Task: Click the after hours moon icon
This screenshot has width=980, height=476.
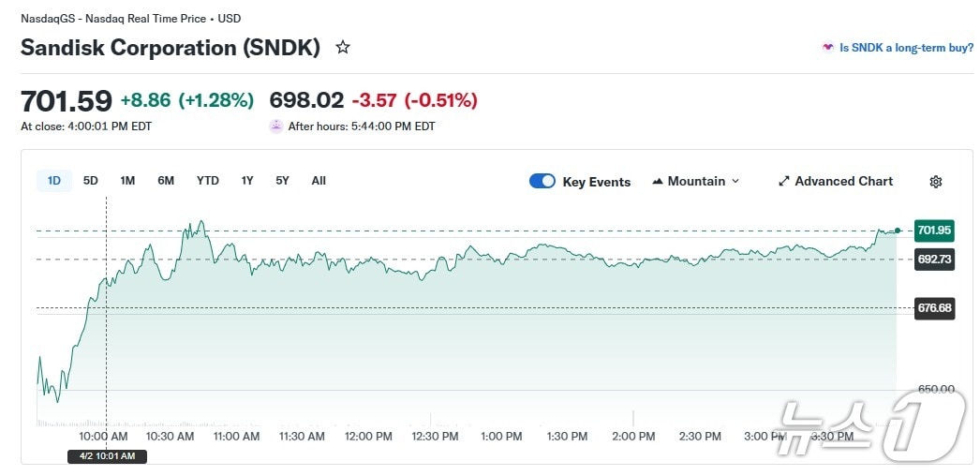Action: tap(275, 126)
